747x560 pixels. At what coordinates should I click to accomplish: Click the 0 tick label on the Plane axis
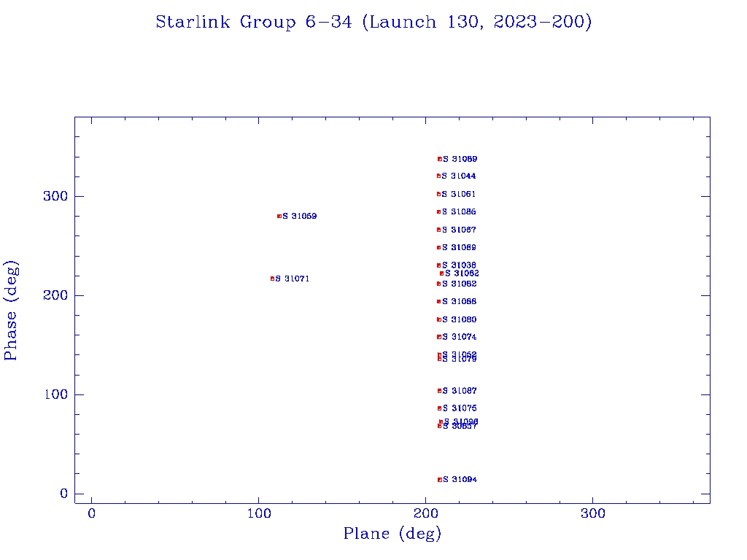pos(91,514)
